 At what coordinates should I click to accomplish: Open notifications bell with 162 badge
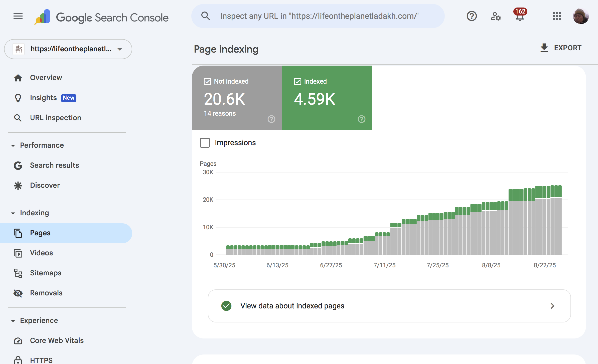pos(520,15)
